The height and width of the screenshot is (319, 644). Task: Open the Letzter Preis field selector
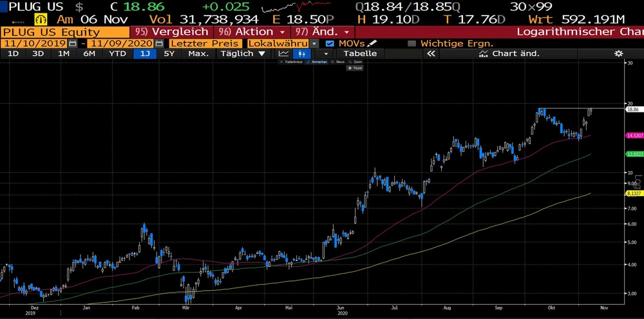tap(205, 44)
